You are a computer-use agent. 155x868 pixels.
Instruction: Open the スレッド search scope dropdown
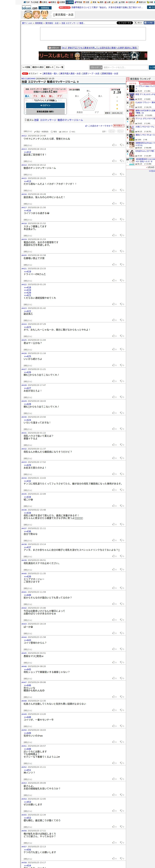[96, 67]
